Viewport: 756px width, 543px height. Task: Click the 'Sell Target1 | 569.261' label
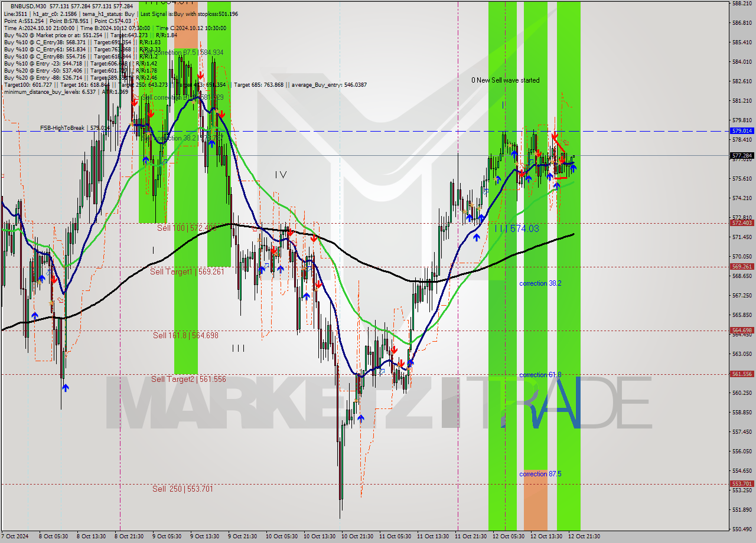point(187,271)
